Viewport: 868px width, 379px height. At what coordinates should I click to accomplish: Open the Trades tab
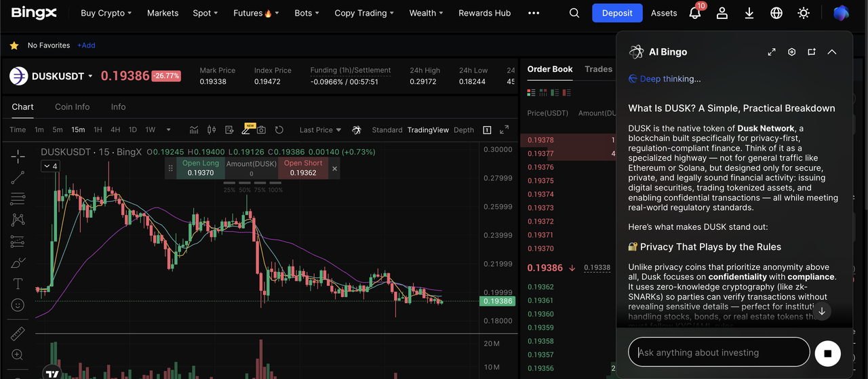coord(598,69)
